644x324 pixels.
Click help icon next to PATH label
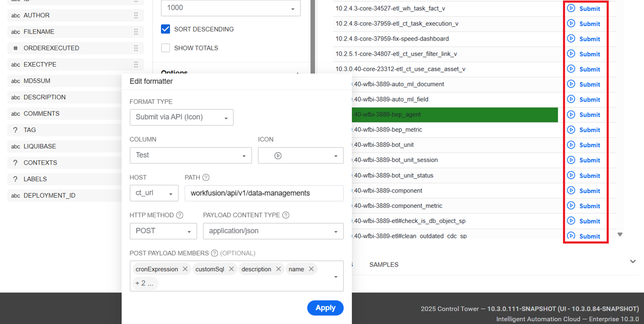click(206, 178)
